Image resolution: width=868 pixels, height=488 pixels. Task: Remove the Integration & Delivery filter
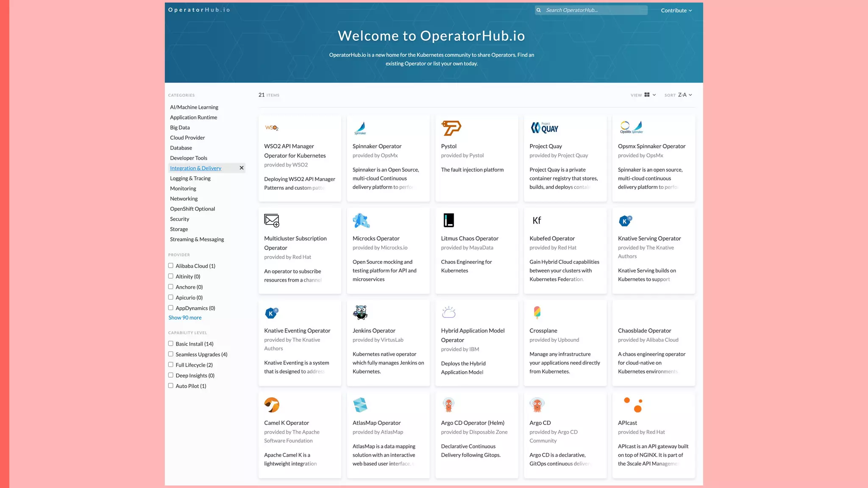click(242, 168)
